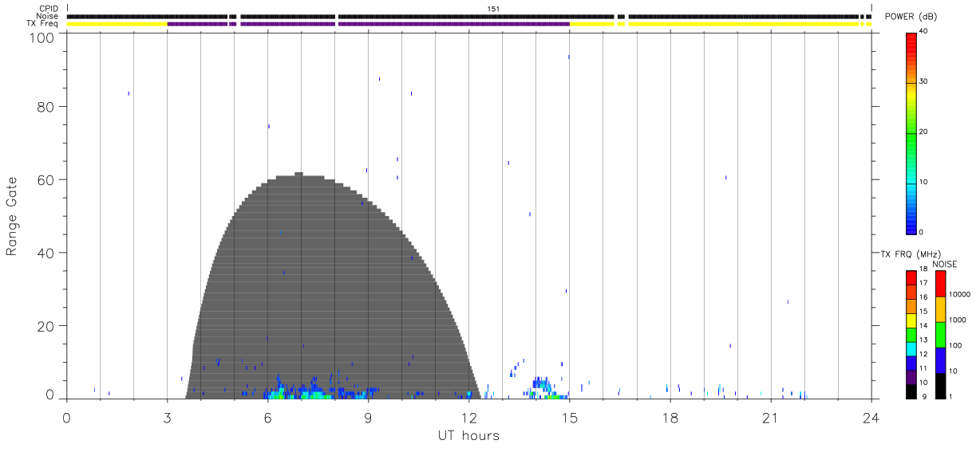Click NOISE legend value 100
Viewport: 980px width, 452px height.
coord(956,345)
